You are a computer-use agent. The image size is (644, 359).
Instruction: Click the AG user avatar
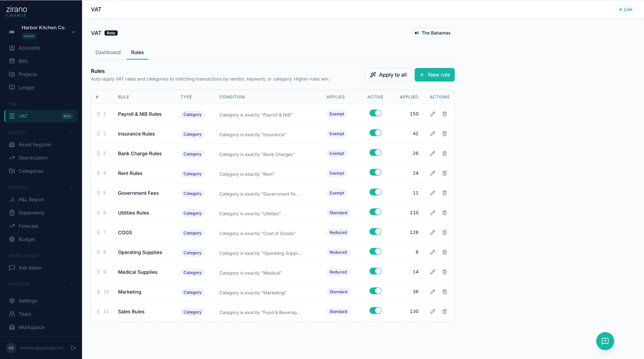[11, 348]
